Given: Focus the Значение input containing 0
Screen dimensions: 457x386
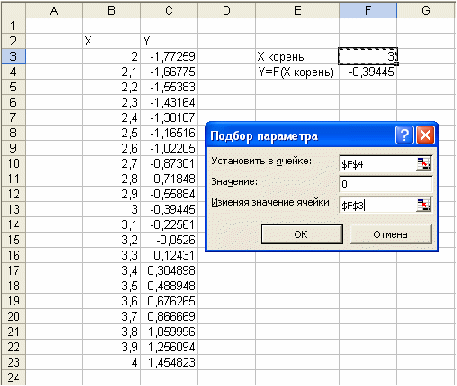Looking at the screenshot, I should [386, 184].
